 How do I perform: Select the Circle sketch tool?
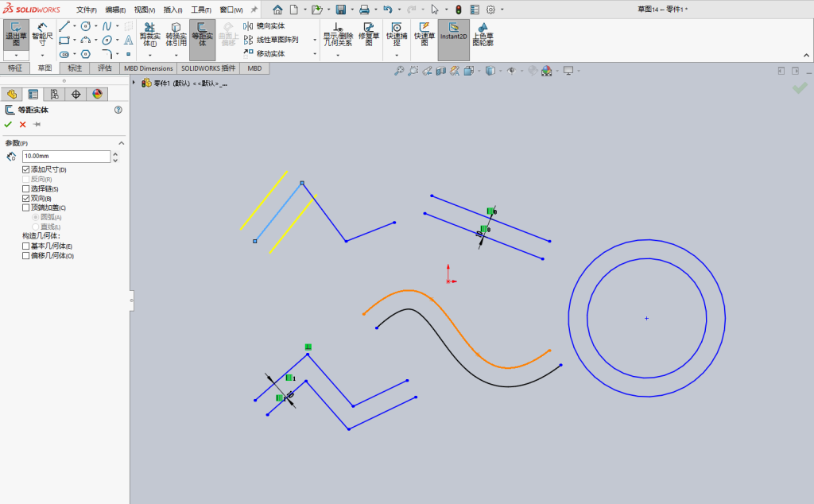point(86,26)
